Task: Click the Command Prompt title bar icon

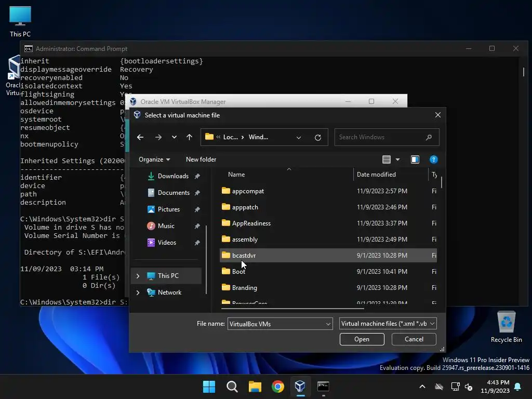Action: click(x=29, y=49)
